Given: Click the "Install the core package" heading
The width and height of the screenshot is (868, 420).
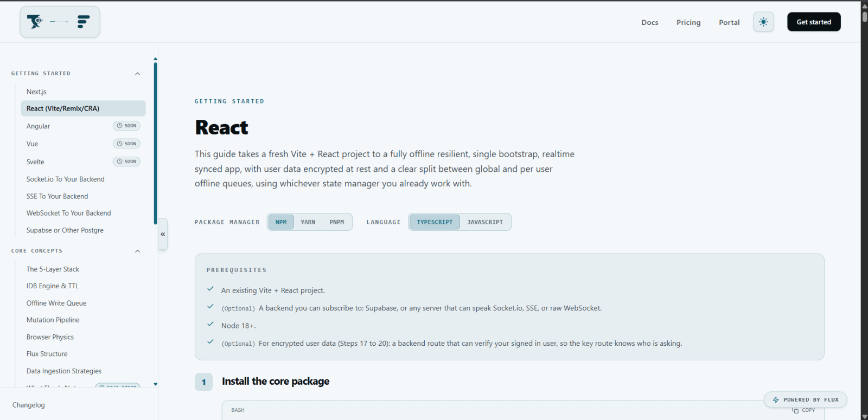Looking at the screenshot, I should pyautogui.click(x=276, y=382).
